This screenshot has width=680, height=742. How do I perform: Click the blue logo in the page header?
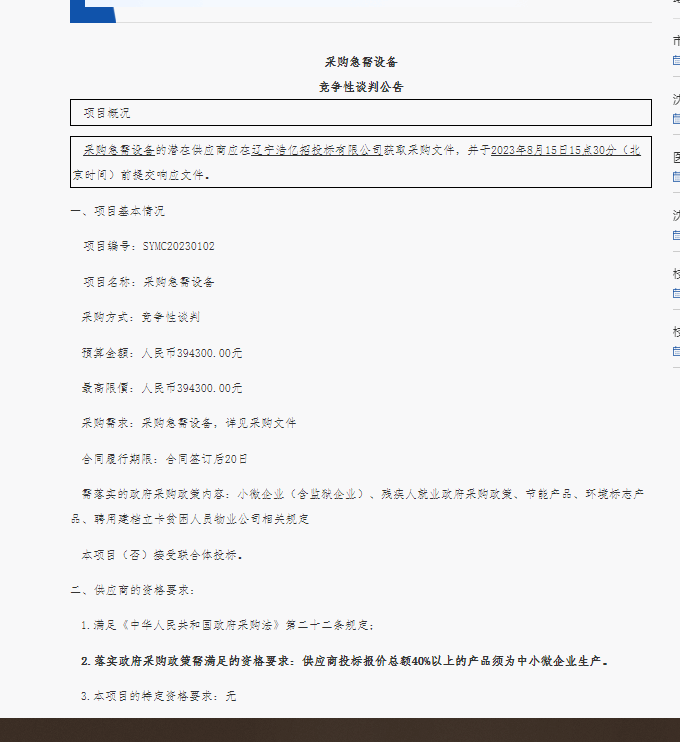(x=93, y=10)
